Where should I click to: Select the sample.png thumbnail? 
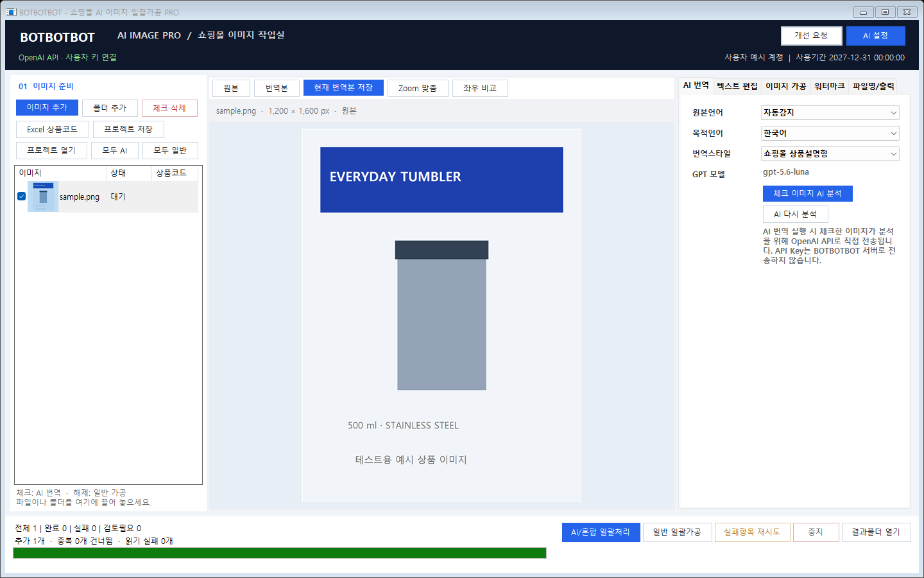pyautogui.click(x=43, y=197)
